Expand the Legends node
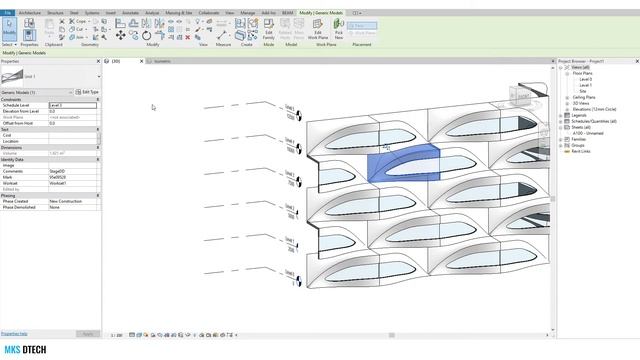This screenshot has height=360, width=640. (561, 116)
